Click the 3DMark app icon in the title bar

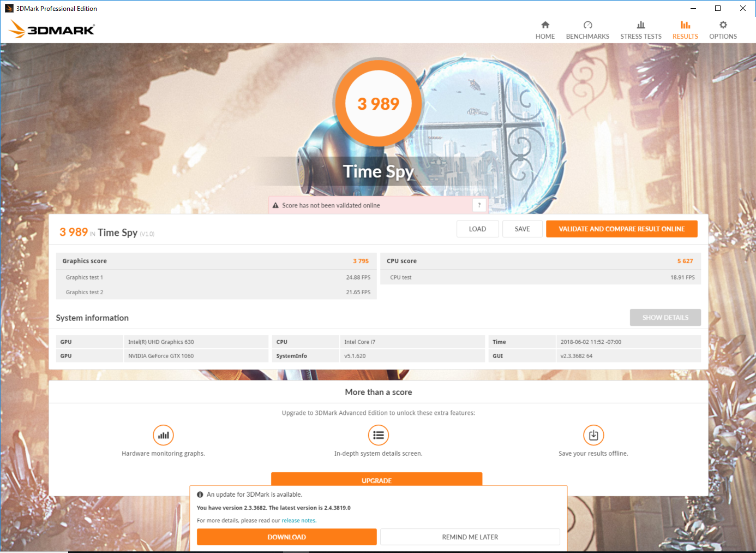pos(9,8)
